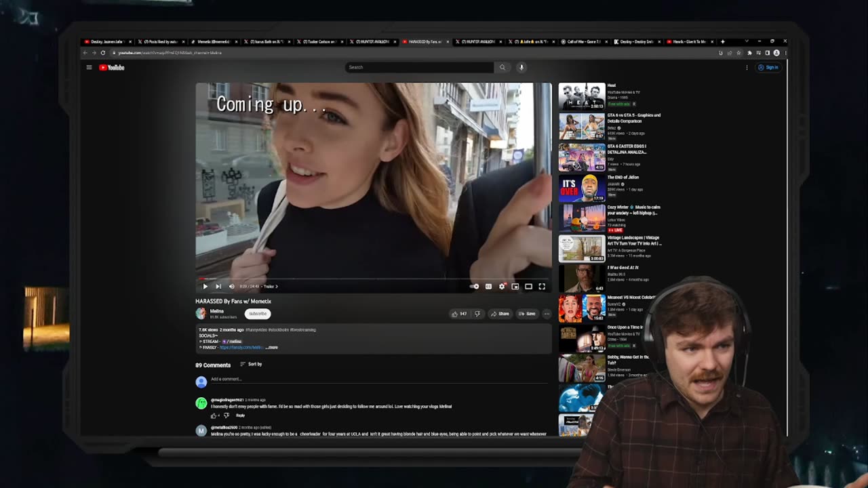This screenshot has width=868, height=488.
Task: Switch to Hawk - Give It To Me tab
Action: point(690,42)
